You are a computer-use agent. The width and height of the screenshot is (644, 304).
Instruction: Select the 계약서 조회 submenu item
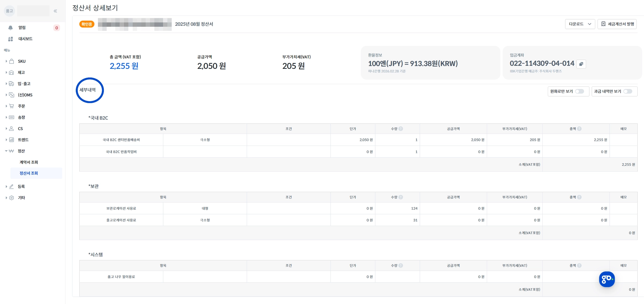pos(29,162)
